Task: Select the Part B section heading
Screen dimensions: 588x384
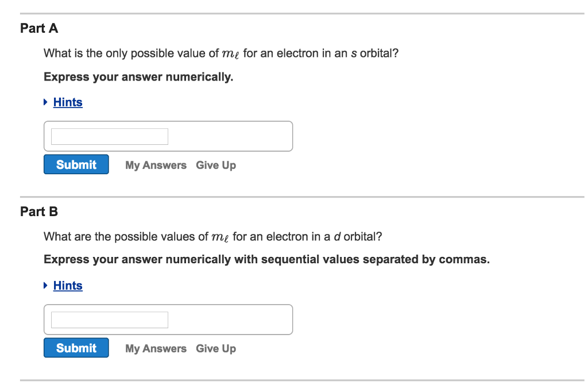Action: pos(38,212)
